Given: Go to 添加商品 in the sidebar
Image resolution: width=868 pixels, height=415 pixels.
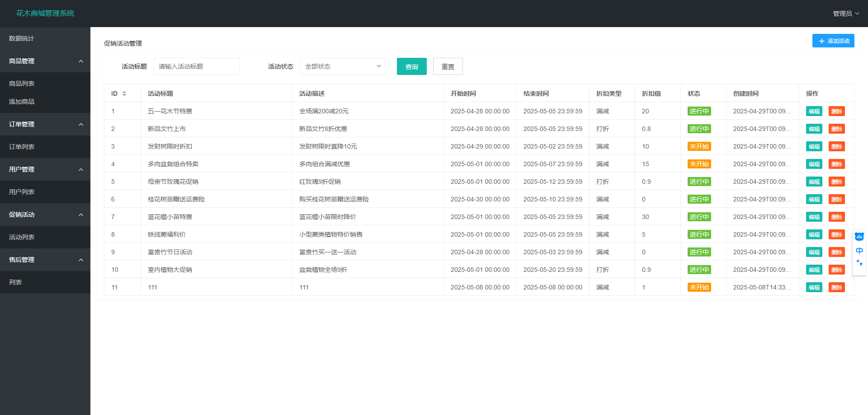Looking at the screenshot, I should 45,102.
